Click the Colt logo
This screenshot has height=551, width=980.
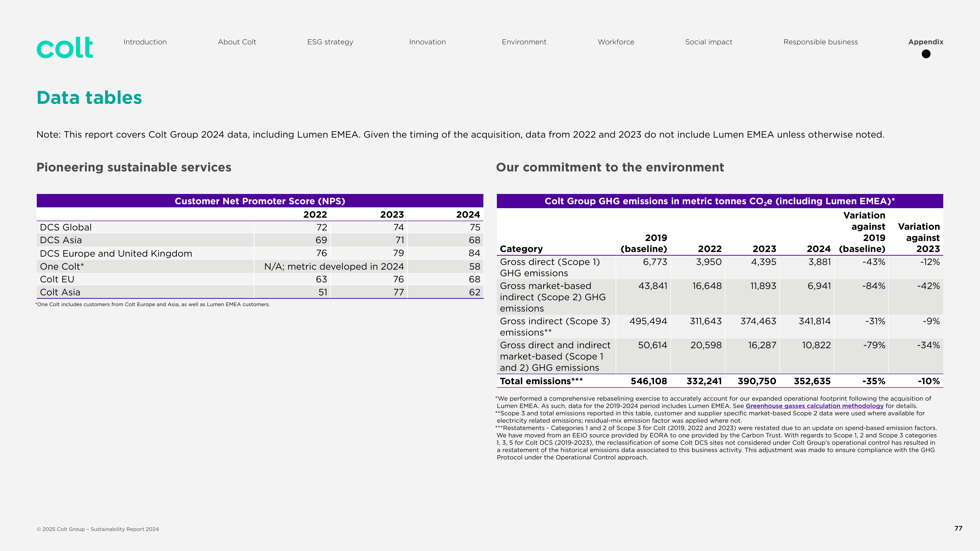(x=65, y=48)
